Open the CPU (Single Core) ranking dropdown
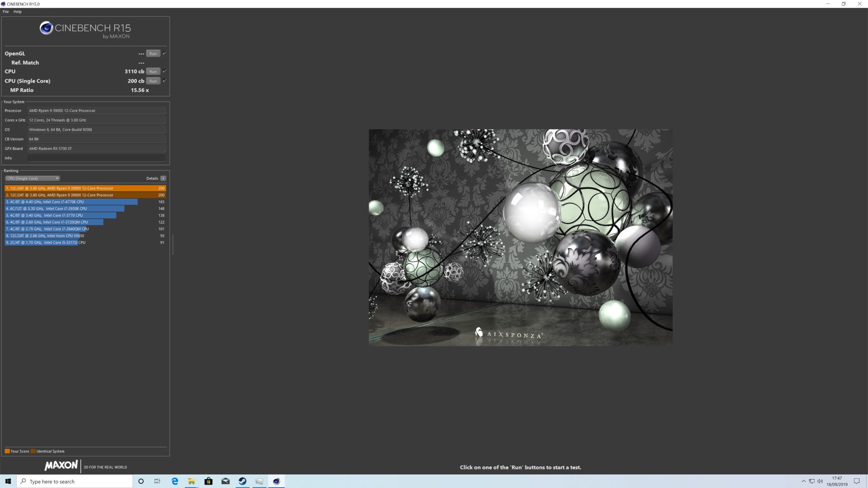This screenshot has height=488, width=868. point(33,178)
